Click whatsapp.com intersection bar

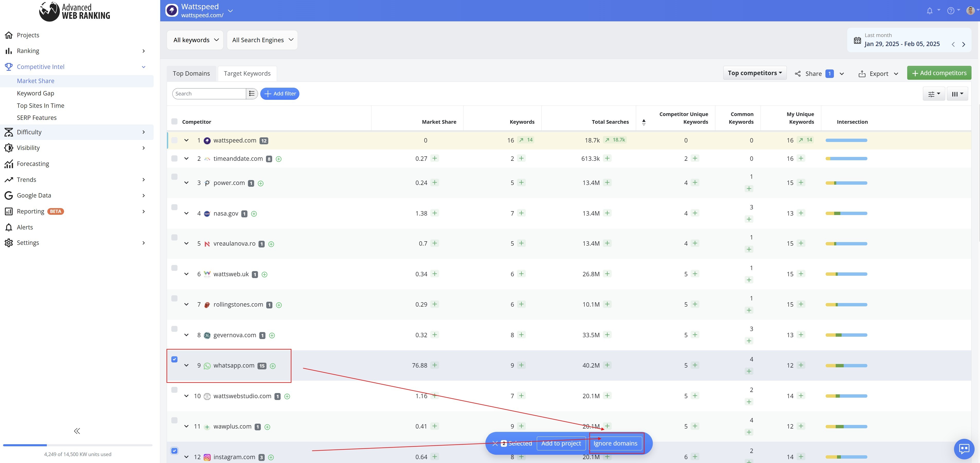(846, 366)
